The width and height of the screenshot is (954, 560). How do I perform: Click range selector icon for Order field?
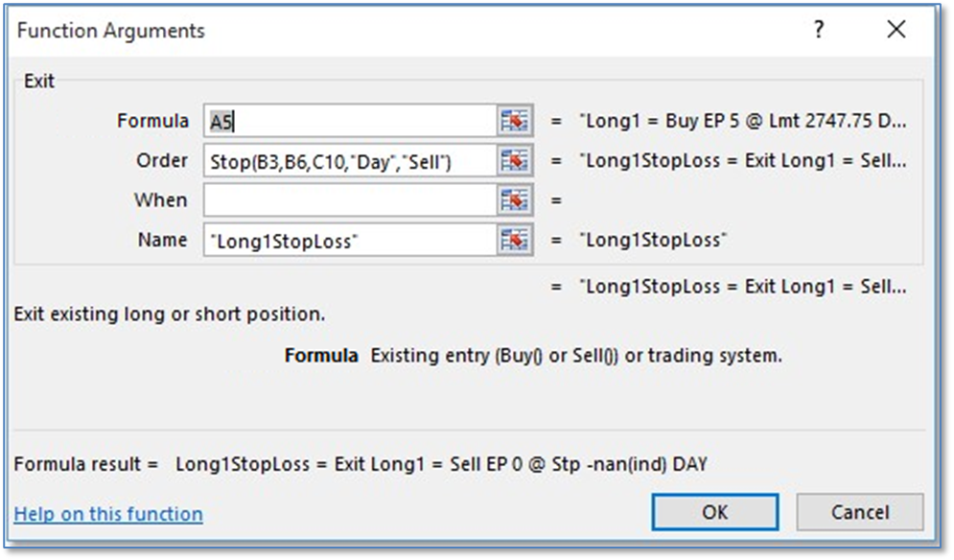click(x=515, y=161)
